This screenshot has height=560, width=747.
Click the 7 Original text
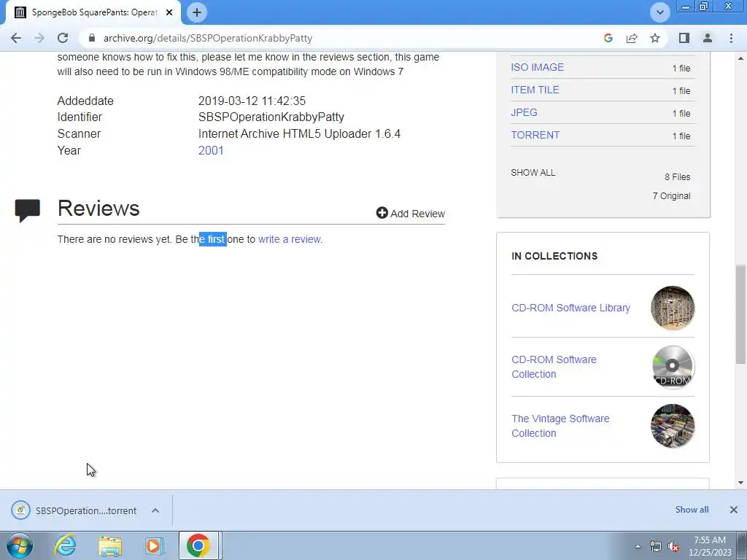point(671,195)
